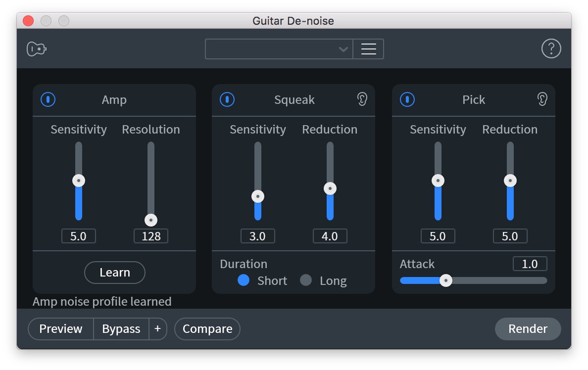588x370 pixels.
Task: Toggle the Squeak section power button
Action: [x=227, y=100]
